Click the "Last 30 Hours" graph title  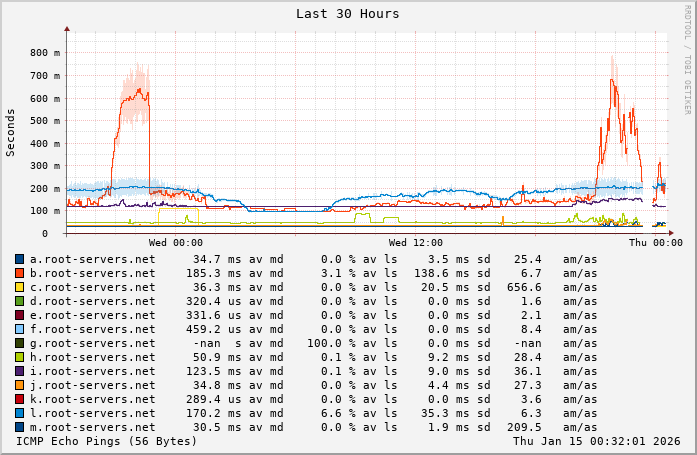pyautogui.click(x=348, y=14)
